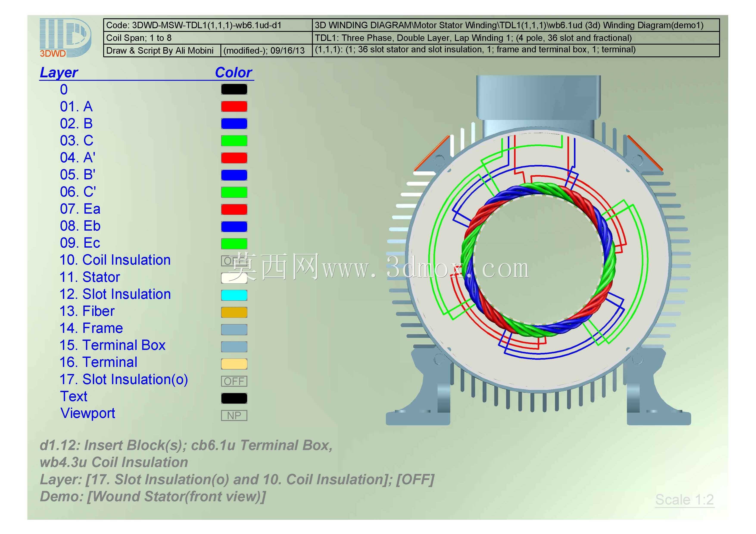Click the d1.12: Insert Block(s) caption line
Viewport: 756px width, 534px height.
[x=186, y=445]
